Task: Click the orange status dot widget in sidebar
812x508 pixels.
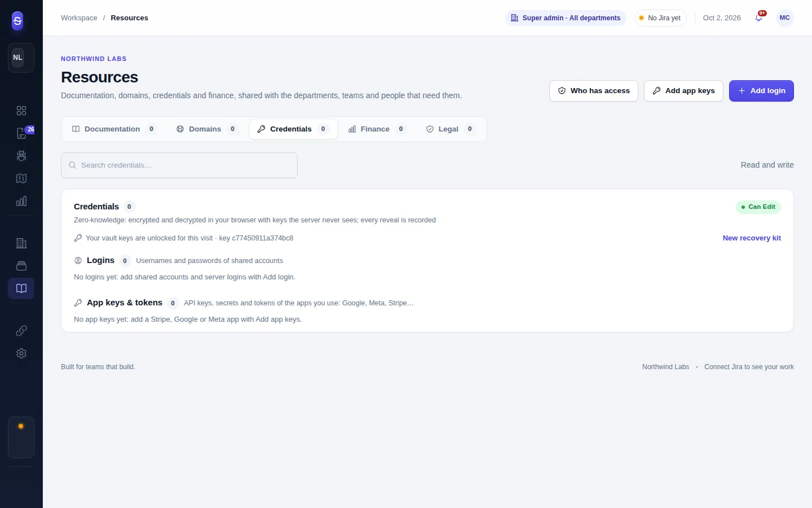Action: [21, 437]
